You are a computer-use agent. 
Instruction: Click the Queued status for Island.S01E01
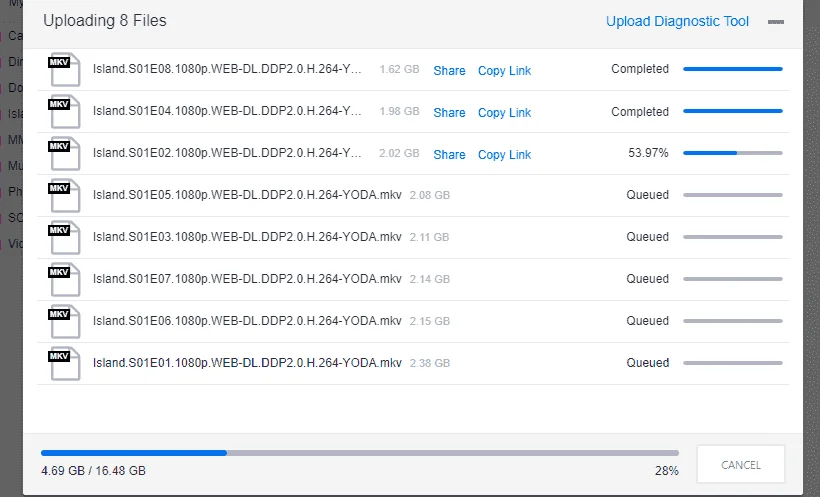pyautogui.click(x=647, y=363)
